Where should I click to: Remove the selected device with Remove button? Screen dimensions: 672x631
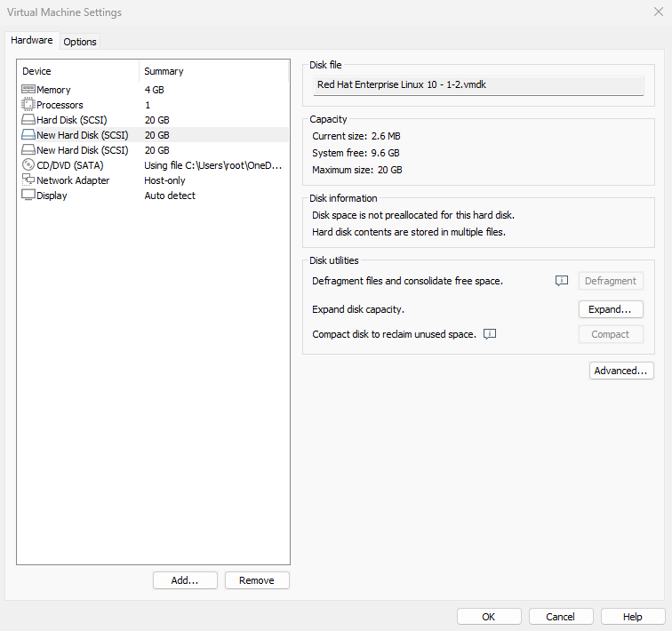click(257, 580)
